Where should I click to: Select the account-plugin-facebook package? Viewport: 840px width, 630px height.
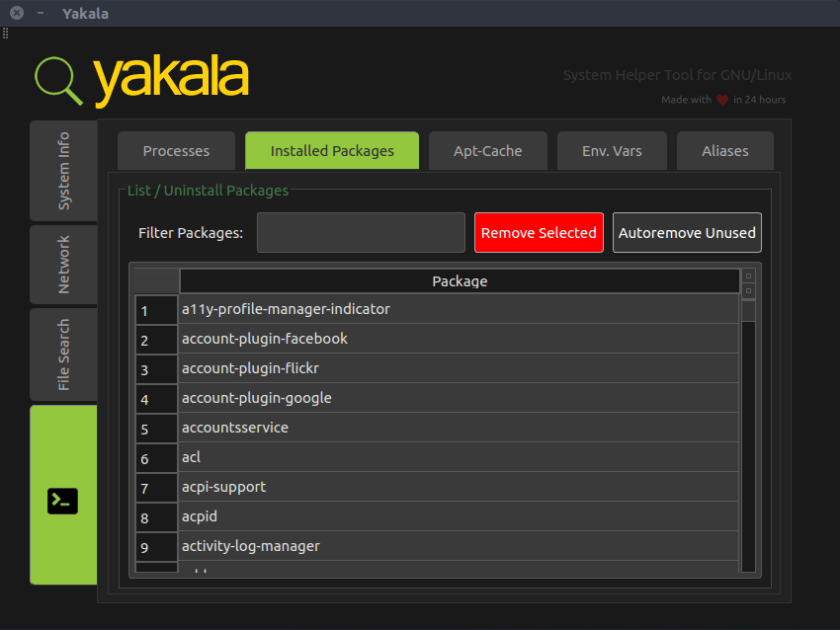(459, 339)
